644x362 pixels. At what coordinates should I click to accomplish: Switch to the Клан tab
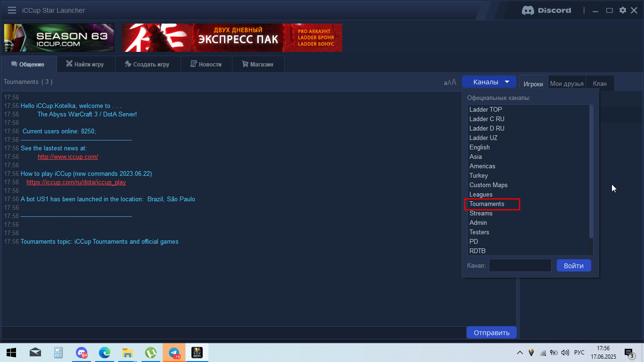tap(600, 83)
